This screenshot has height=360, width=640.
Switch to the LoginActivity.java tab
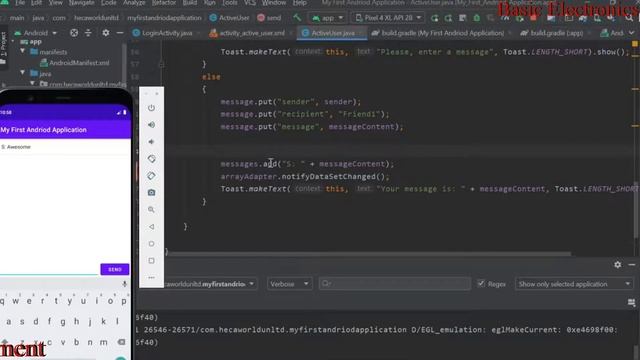click(167, 33)
